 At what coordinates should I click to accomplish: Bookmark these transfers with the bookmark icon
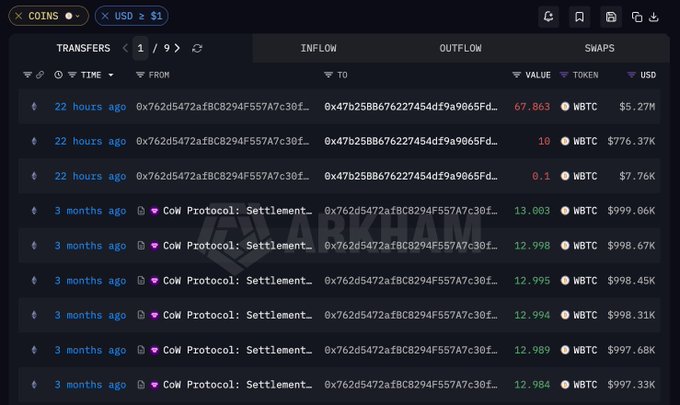(579, 16)
